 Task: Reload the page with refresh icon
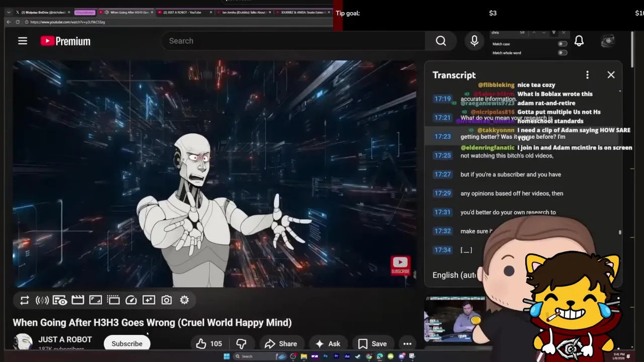click(18, 22)
